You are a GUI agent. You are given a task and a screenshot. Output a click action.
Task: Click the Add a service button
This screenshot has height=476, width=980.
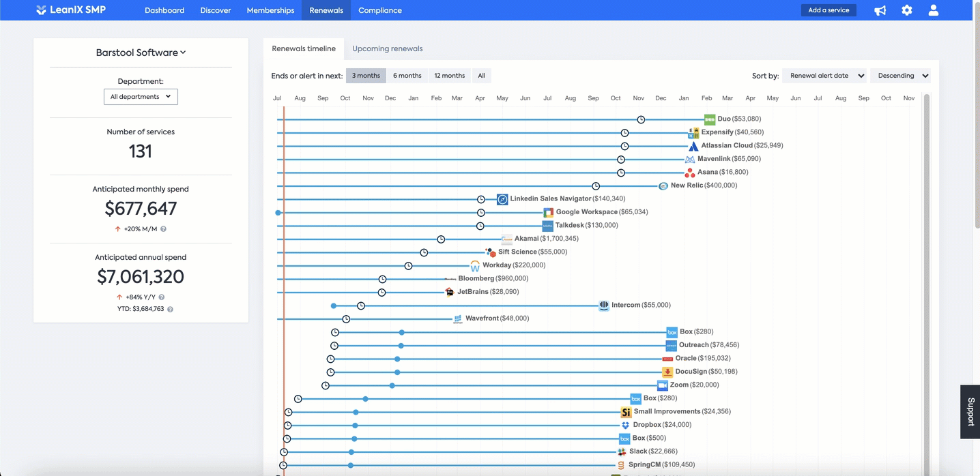click(828, 10)
